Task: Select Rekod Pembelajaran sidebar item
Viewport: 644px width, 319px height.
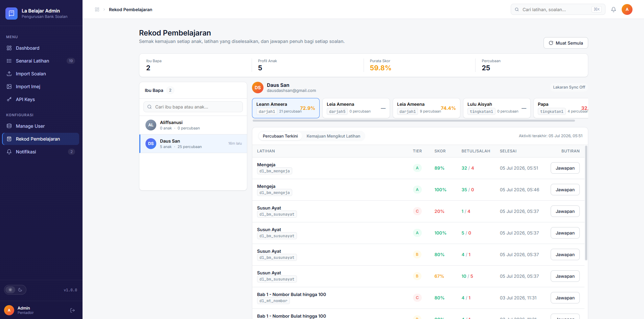Action: [x=41, y=139]
